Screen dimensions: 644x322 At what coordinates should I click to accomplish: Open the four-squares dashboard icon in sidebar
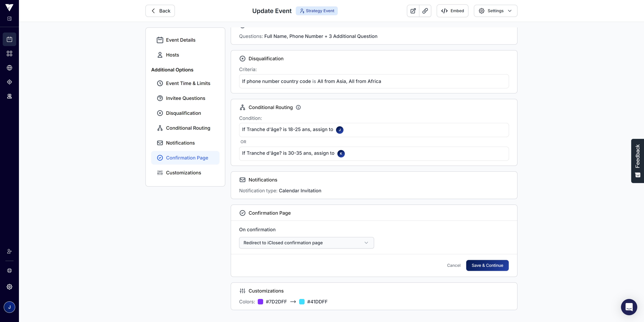(9, 53)
